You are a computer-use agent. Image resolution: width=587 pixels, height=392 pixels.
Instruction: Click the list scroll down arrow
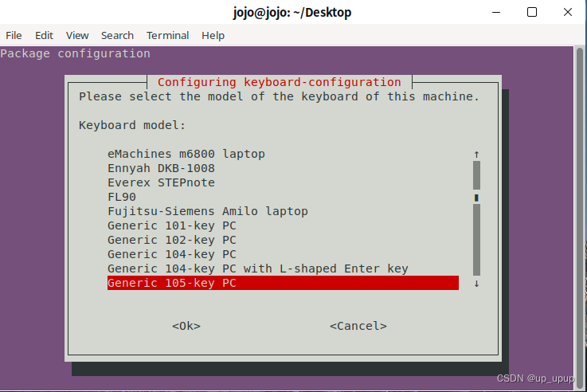point(476,284)
